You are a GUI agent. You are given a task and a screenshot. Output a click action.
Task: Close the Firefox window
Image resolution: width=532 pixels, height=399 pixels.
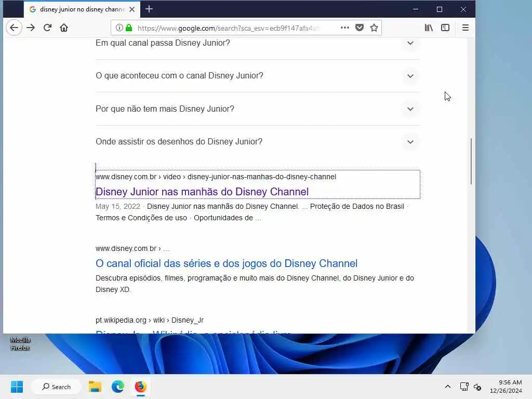463,9
